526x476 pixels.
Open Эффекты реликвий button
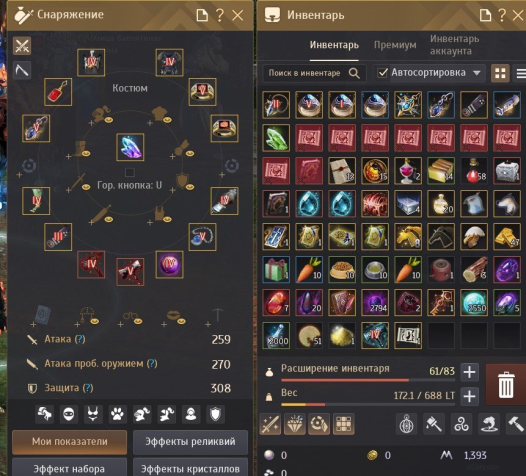(x=190, y=441)
